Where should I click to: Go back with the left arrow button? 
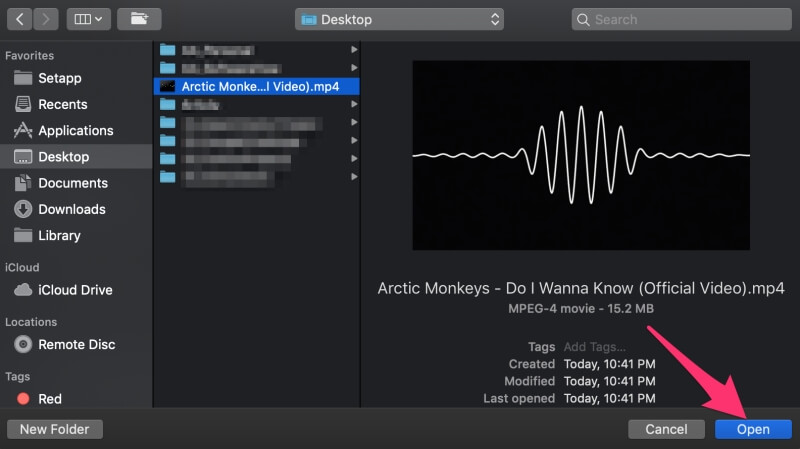coord(20,19)
